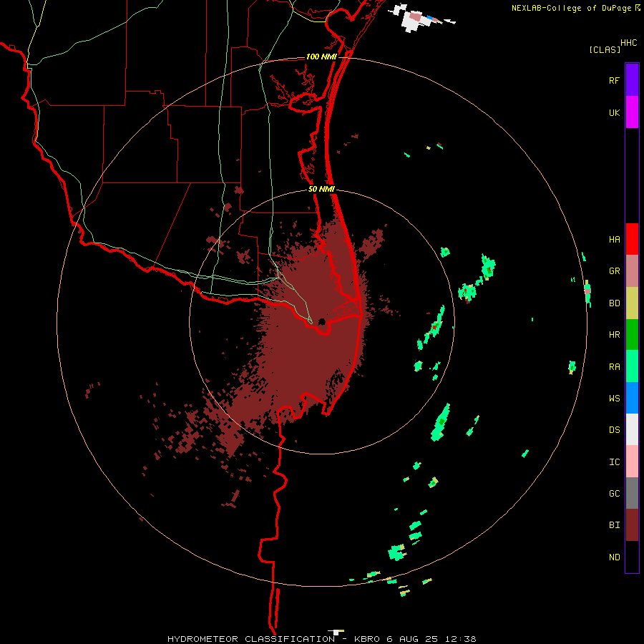The height and width of the screenshot is (644, 644).
Task: Click the BI legend label
Action: (x=614, y=525)
